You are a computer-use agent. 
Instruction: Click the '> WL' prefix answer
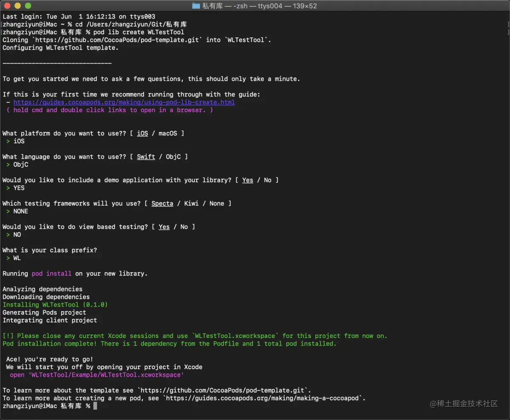pyautogui.click(x=14, y=258)
